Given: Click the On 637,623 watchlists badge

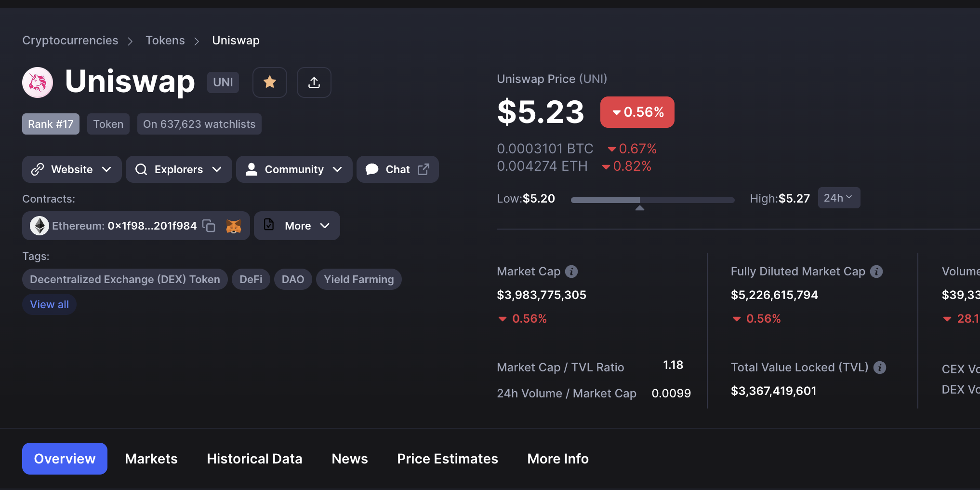Looking at the screenshot, I should 199,124.
